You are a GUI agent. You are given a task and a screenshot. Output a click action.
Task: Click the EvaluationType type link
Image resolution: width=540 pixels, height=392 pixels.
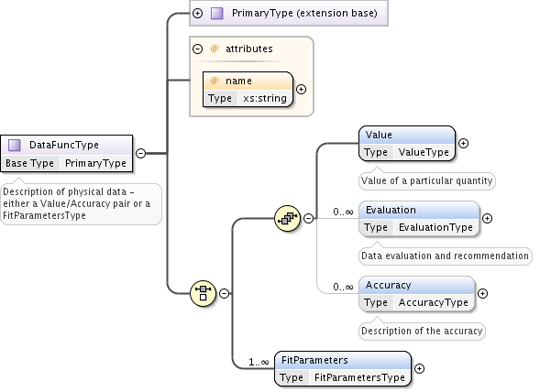(x=435, y=227)
